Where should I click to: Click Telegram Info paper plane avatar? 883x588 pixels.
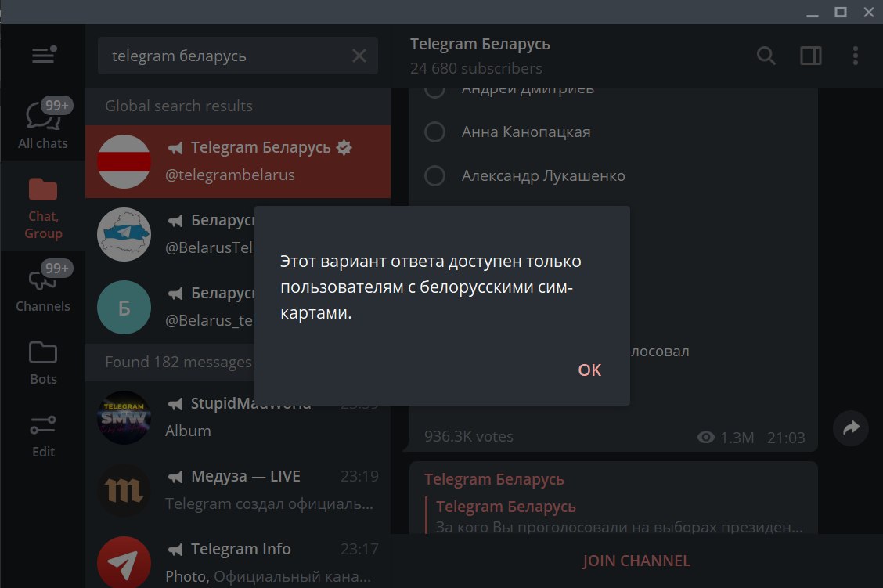click(x=124, y=562)
